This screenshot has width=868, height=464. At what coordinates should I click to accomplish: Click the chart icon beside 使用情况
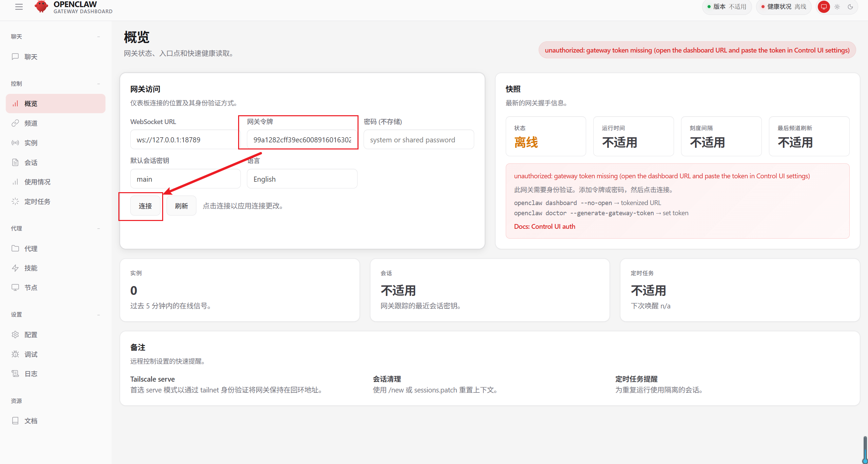(15, 182)
